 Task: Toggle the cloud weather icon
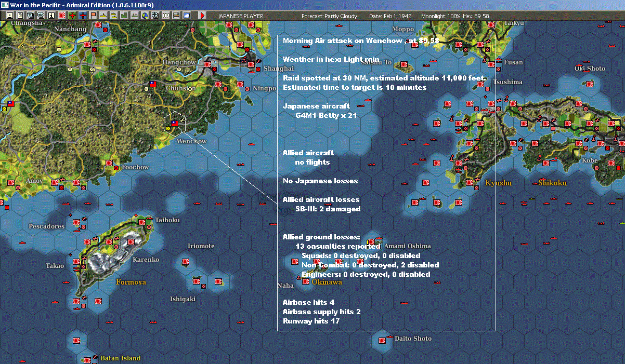(x=187, y=16)
